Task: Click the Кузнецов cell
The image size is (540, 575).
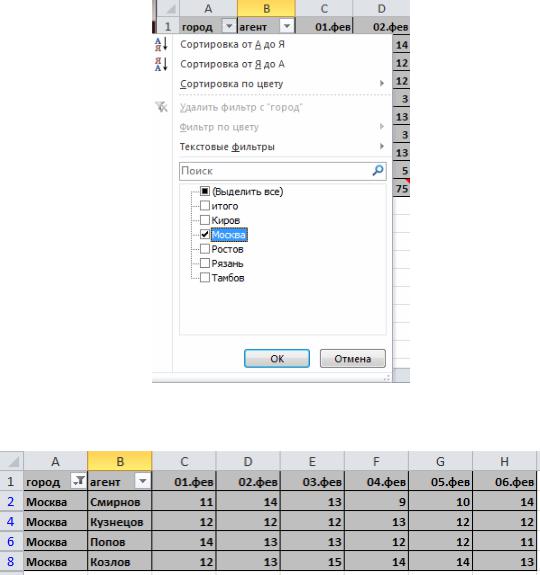Action: 120,521
